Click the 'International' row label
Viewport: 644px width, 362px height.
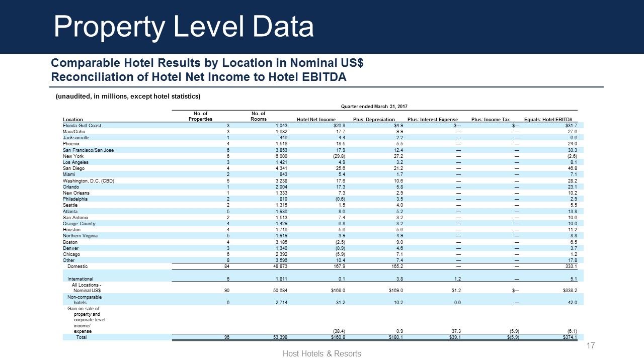pyautogui.click(x=80, y=279)
